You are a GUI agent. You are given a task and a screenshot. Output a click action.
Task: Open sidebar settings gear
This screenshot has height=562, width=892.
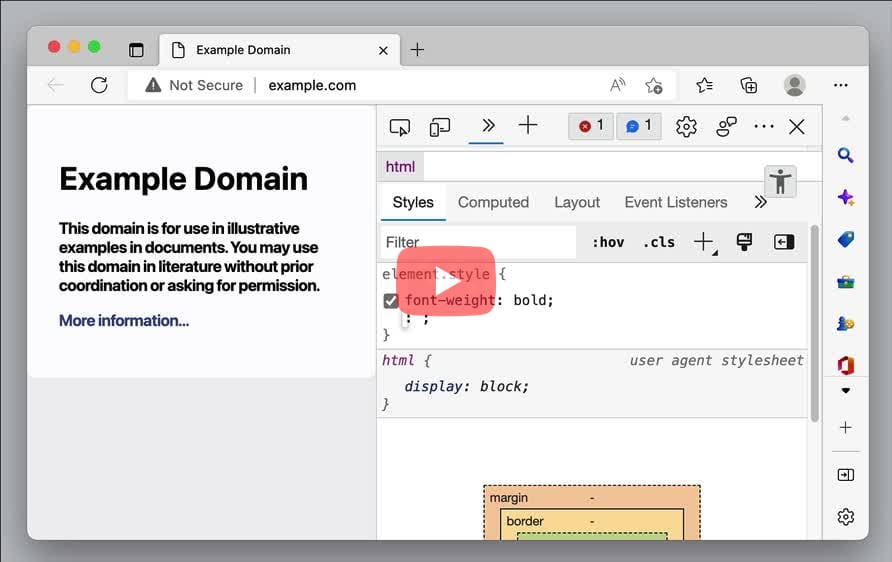point(846,516)
